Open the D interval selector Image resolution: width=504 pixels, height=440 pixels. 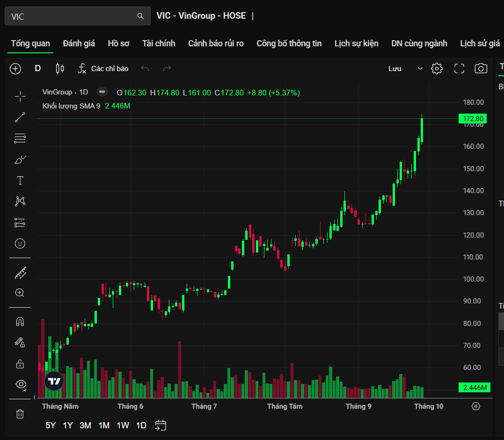point(37,68)
